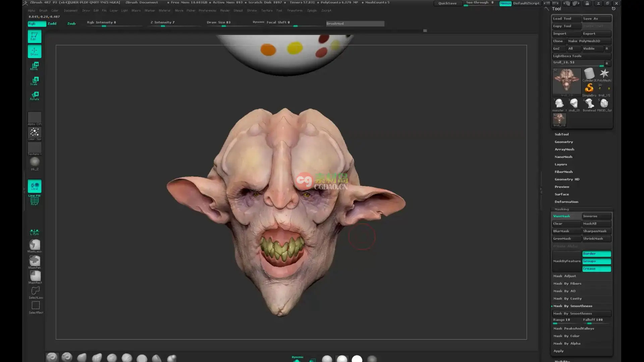Open the Zplugin menu

tap(312, 10)
